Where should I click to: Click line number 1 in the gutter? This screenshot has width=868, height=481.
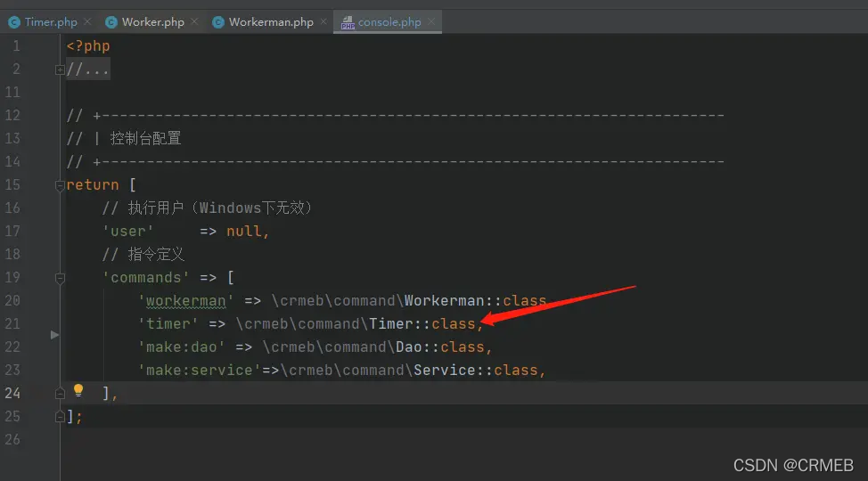[17, 46]
